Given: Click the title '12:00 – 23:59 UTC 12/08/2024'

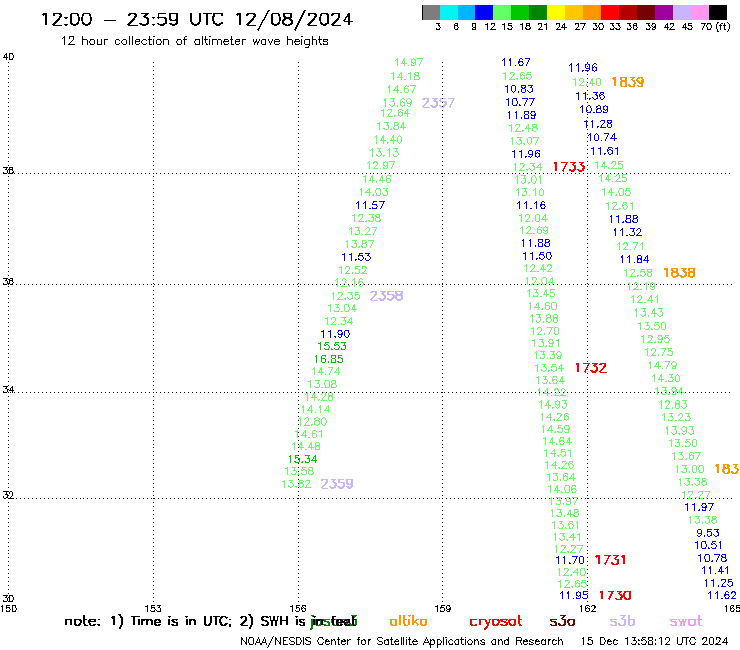Looking at the screenshot, I should click(x=197, y=19).
